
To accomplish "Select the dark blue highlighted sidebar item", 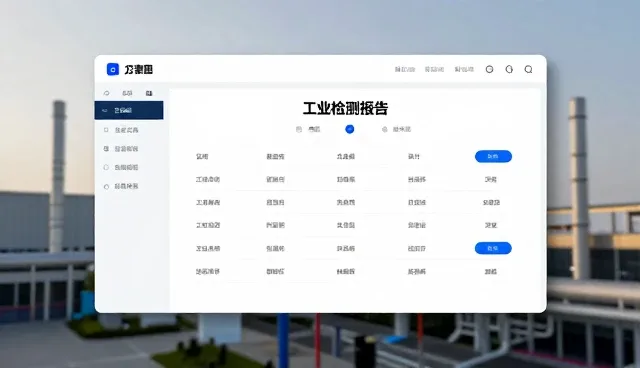I will (129, 110).
